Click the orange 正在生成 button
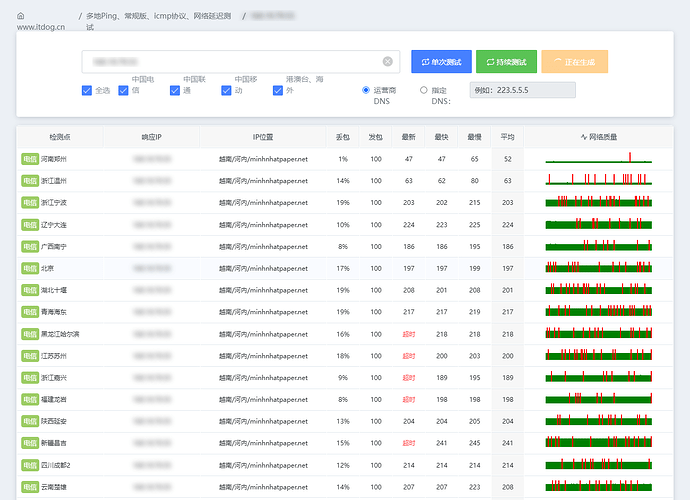This screenshot has width=690, height=500. (x=575, y=62)
